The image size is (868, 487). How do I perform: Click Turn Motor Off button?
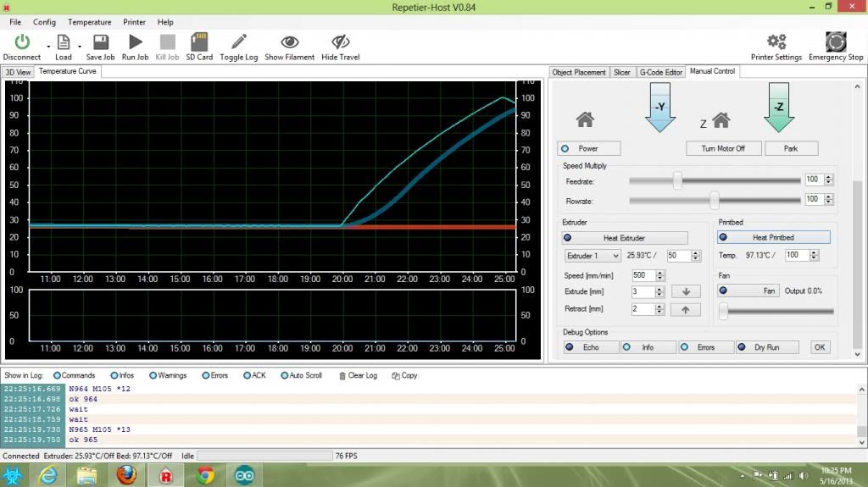(723, 148)
